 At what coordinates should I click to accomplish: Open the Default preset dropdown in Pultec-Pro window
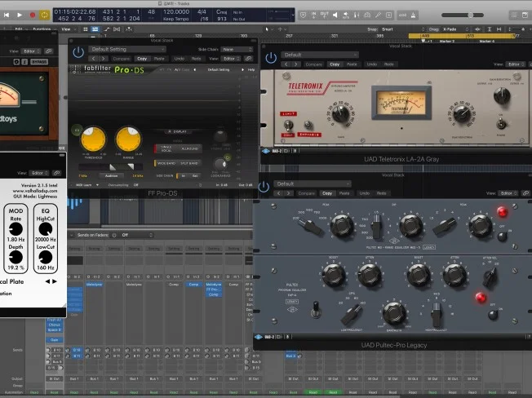(x=313, y=184)
